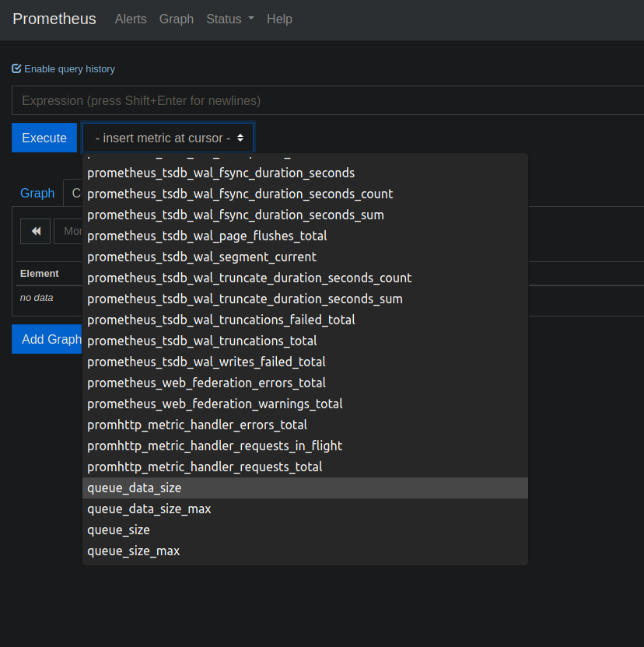The image size is (644, 647).
Task: Click the rewind time double-arrow icon
Action: tap(36, 231)
